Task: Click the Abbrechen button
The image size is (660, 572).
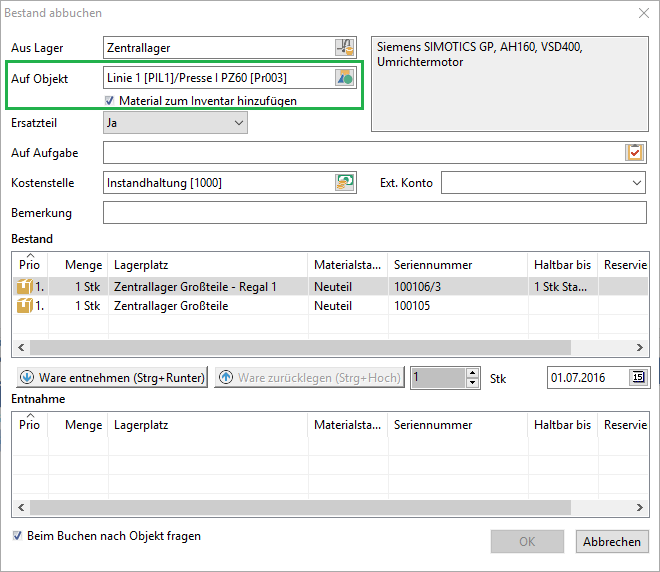Action: tap(612, 542)
